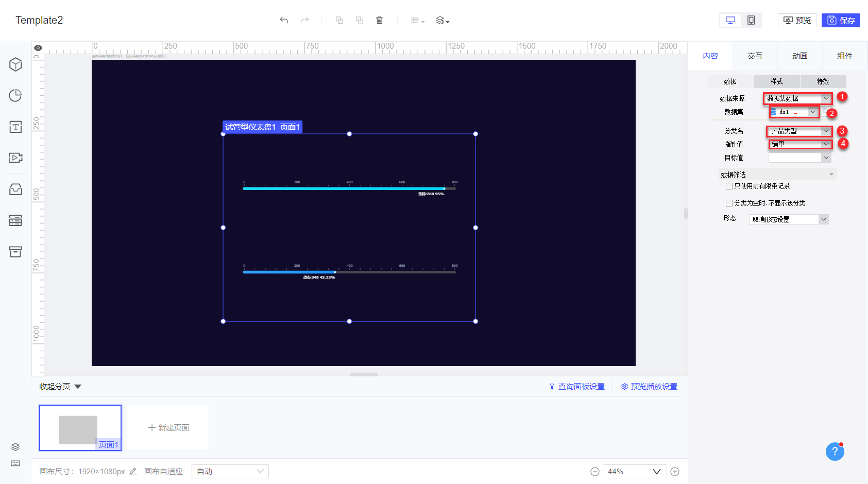Zoom in with the plus icon
The height and width of the screenshot is (484, 868).
[675, 472]
